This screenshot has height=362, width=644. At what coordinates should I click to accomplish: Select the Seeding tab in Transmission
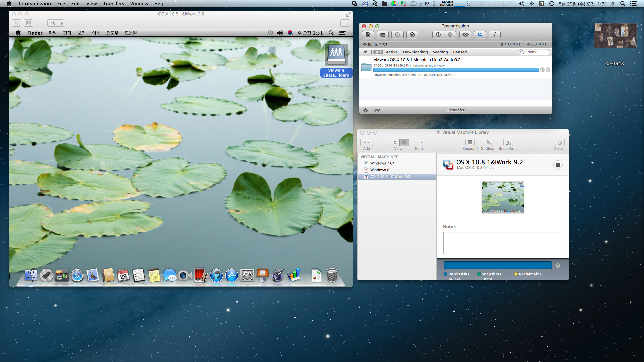point(440,52)
